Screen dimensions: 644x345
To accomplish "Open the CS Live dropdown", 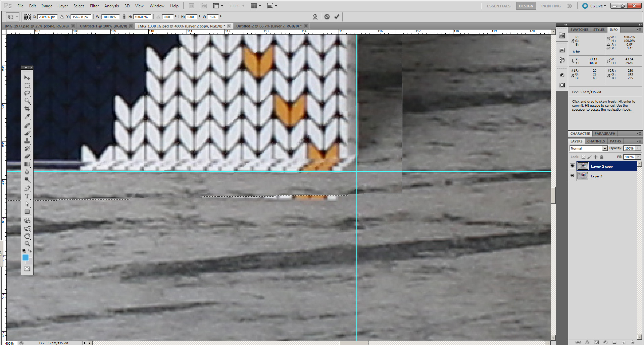I will pyautogui.click(x=595, y=6).
